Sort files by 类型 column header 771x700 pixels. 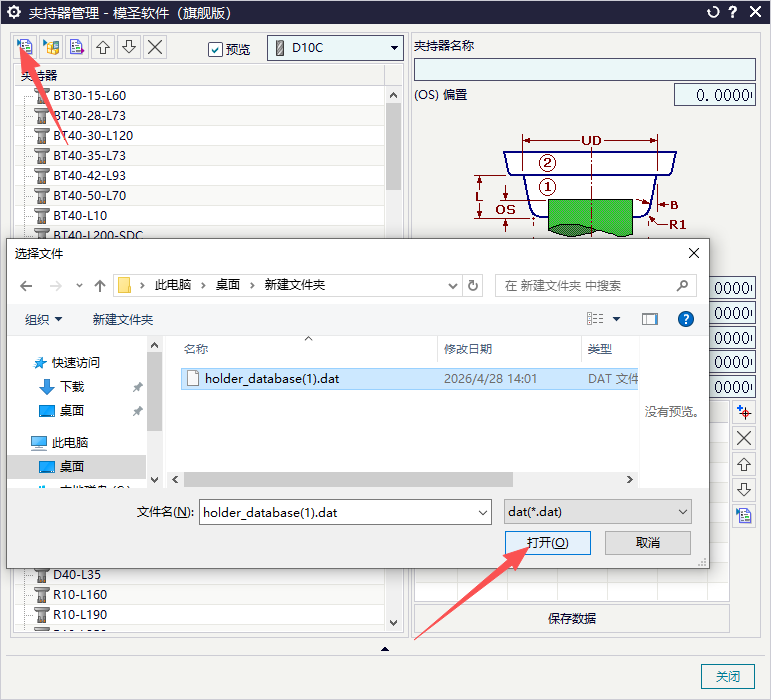click(x=600, y=350)
